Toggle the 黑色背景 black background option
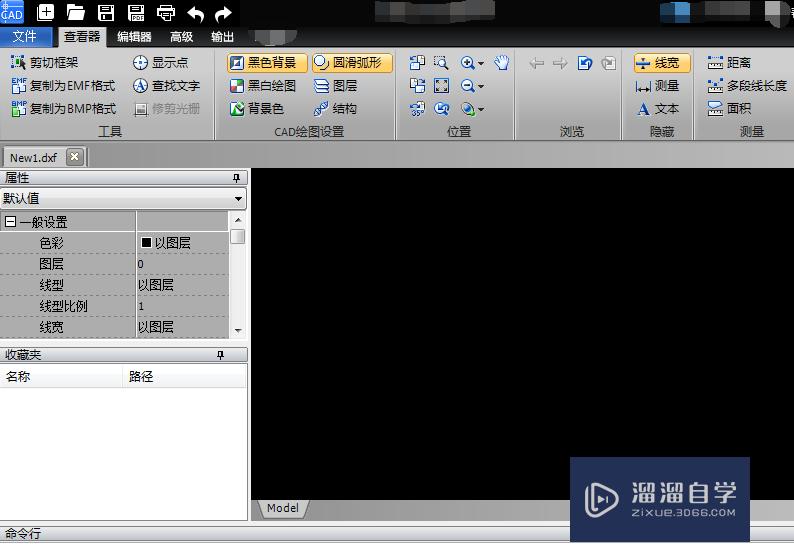The image size is (794, 556). (267, 63)
